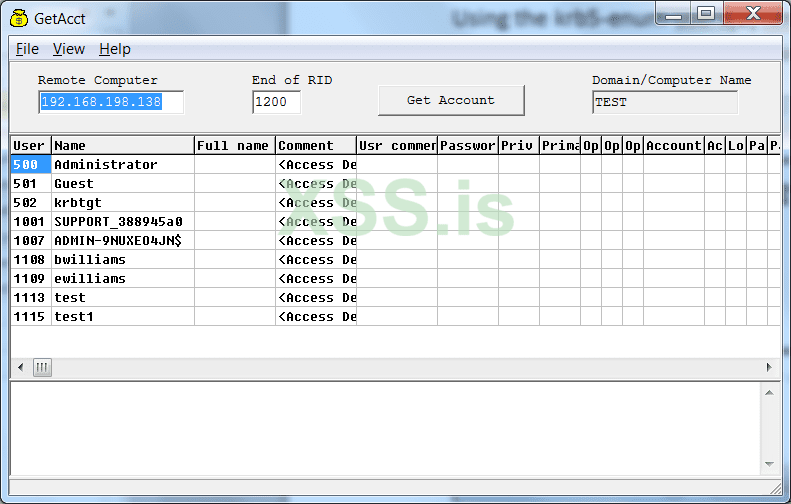Sort by the User column header

[x=31, y=145]
